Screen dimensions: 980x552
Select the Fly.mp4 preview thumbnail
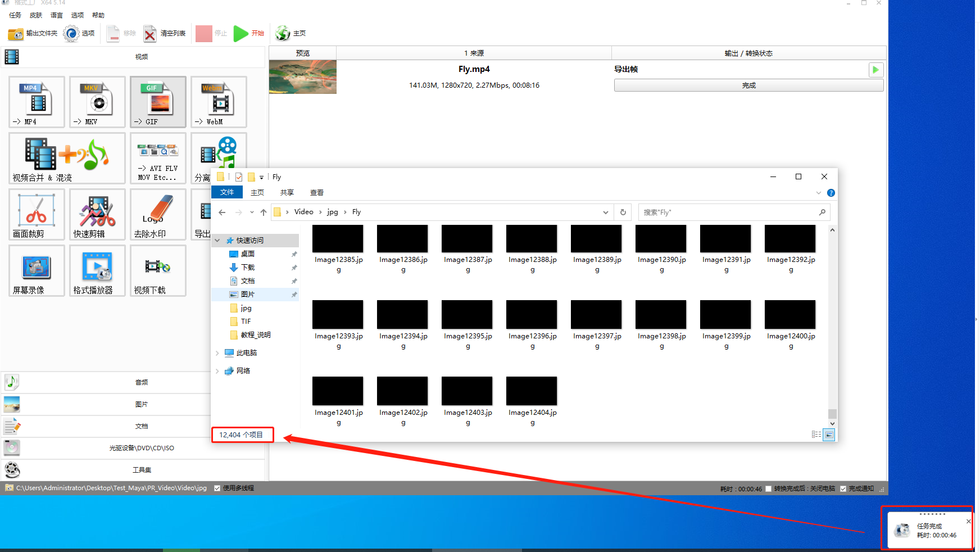(303, 77)
